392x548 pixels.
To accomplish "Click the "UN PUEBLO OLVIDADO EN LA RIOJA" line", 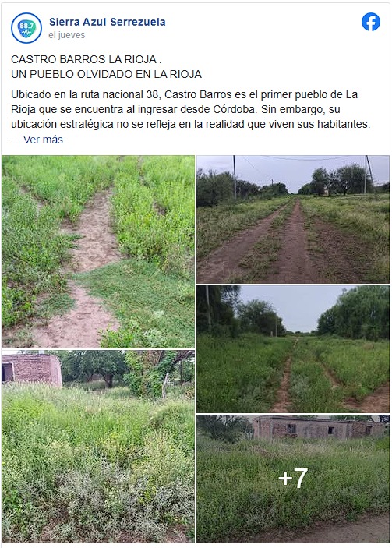I will (x=106, y=74).
